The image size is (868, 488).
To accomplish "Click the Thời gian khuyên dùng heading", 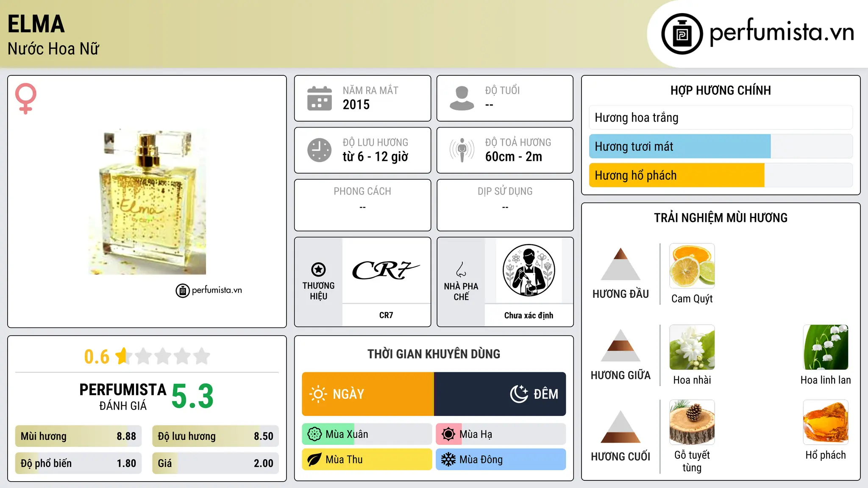I will click(434, 354).
